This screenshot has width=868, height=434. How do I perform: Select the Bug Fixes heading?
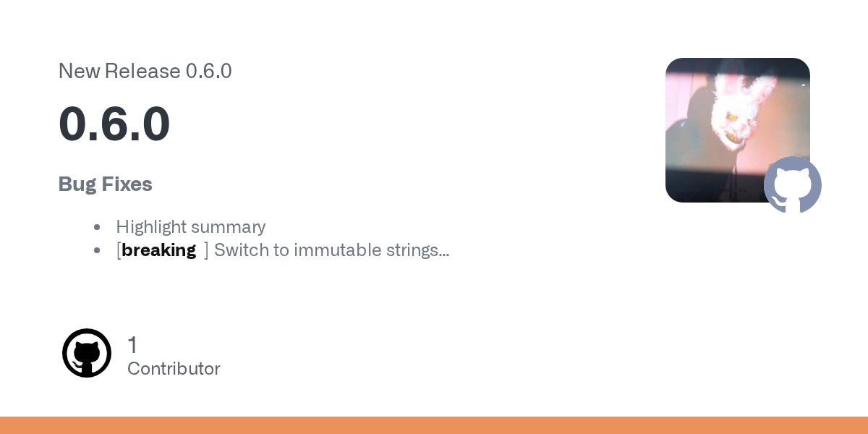(x=105, y=184)
